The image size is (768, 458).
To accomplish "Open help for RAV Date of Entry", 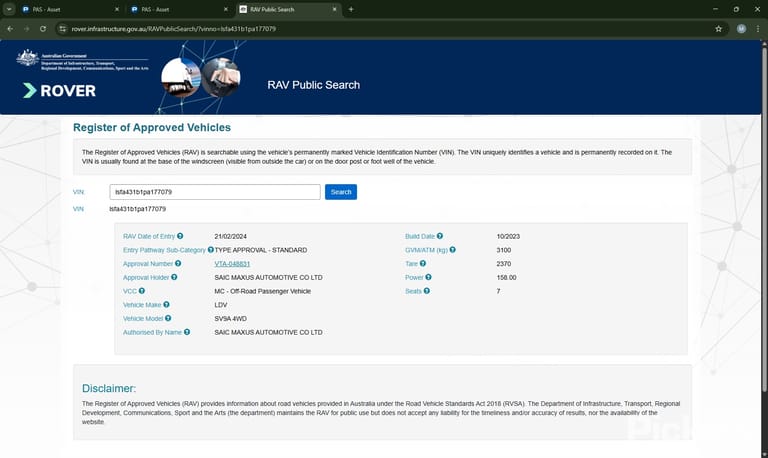I will click(180, 236).
